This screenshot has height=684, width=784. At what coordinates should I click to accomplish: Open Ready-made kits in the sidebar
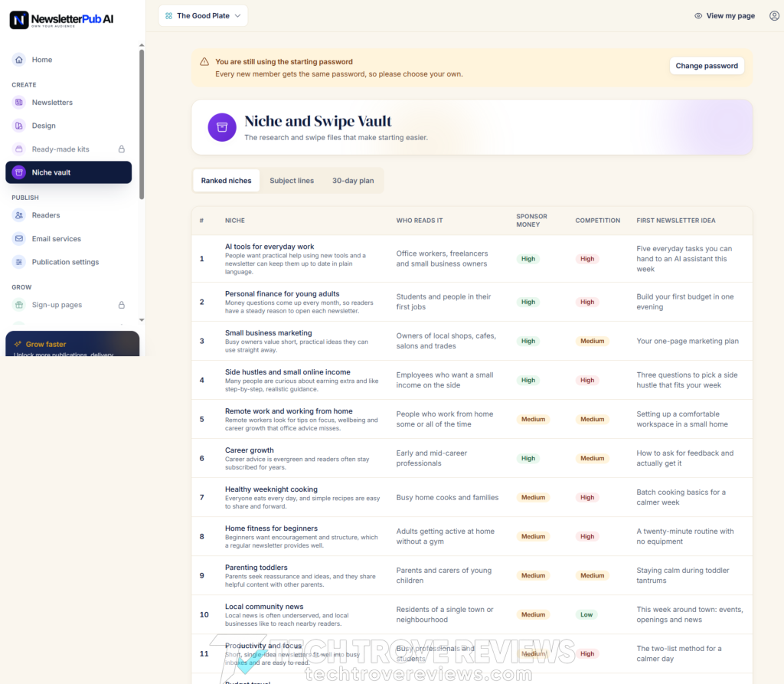coord(68,149)
